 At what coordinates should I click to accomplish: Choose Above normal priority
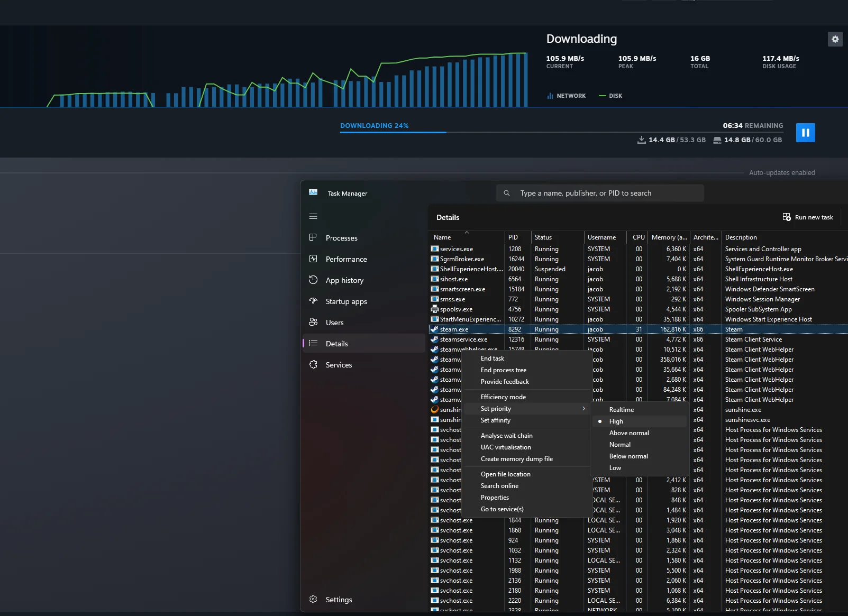pos(639,433)
